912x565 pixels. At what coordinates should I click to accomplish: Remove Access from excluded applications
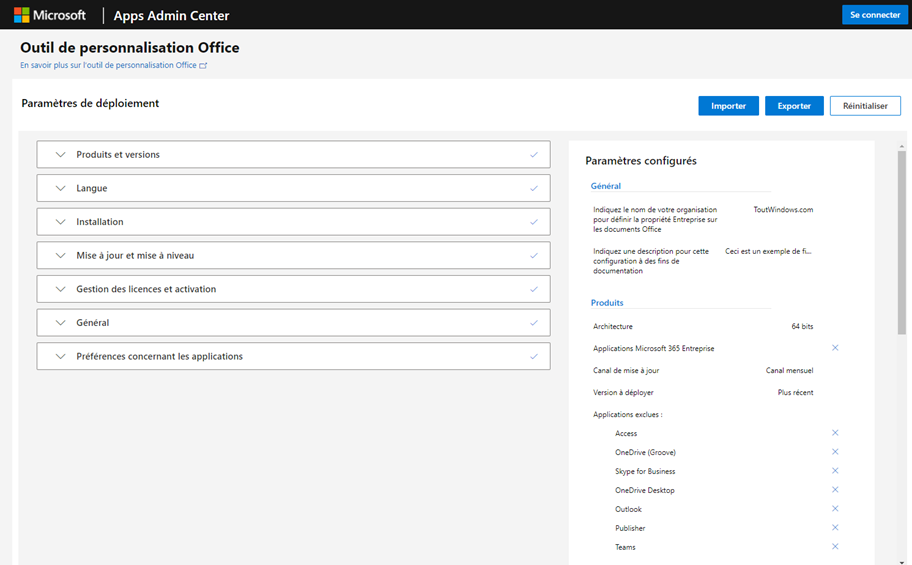(835, 433)
